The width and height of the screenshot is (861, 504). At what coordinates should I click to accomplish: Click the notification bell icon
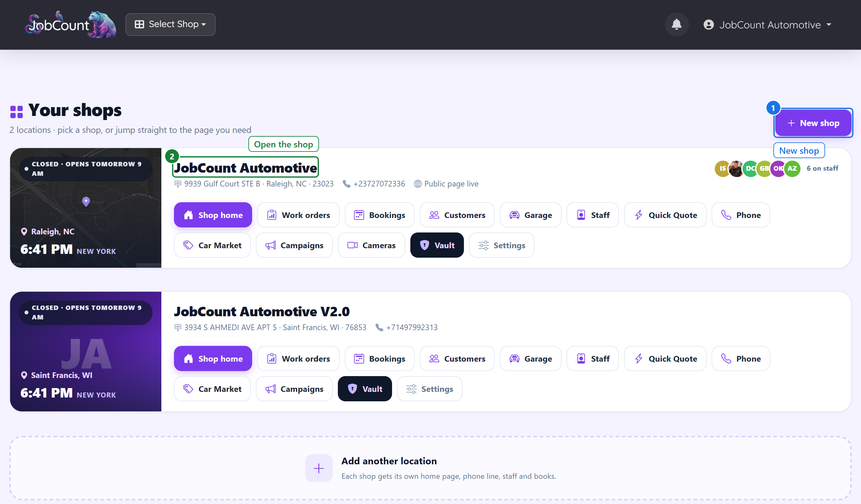tap(677, 25)
